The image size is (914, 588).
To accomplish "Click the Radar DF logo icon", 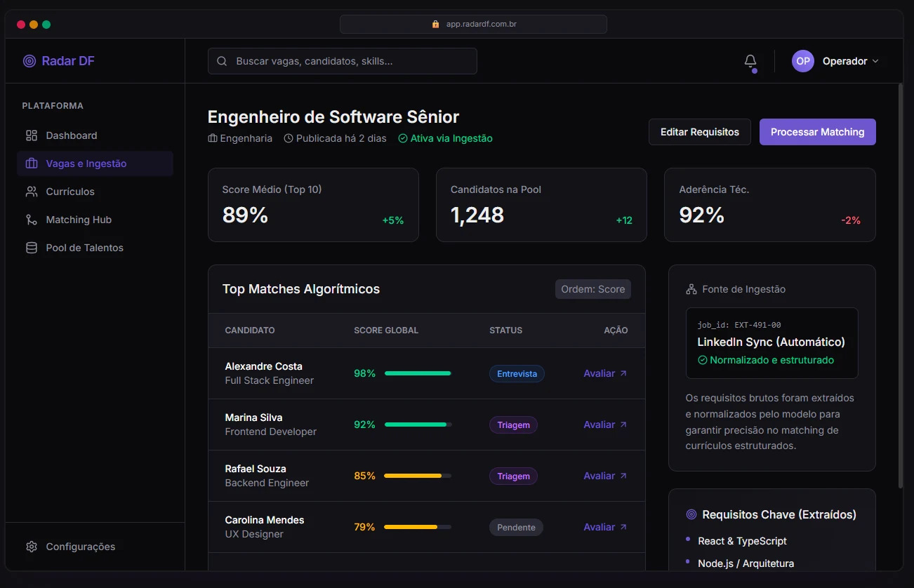I will pos(29,61).
